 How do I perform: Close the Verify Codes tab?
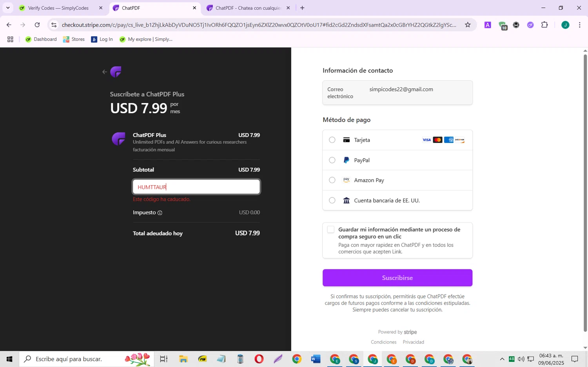pos(101,8)
